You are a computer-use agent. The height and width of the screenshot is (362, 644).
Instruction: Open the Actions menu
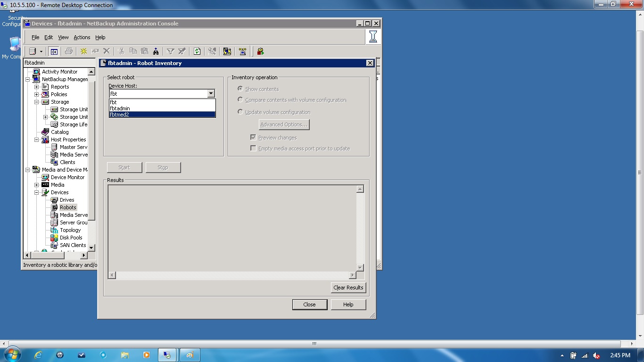pyautogui.click(x=82, y=37)
